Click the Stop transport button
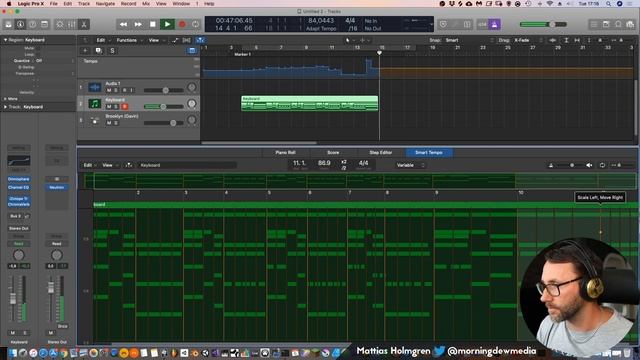Viewport: 640px width, 360px height. click(x=153, y=24)
